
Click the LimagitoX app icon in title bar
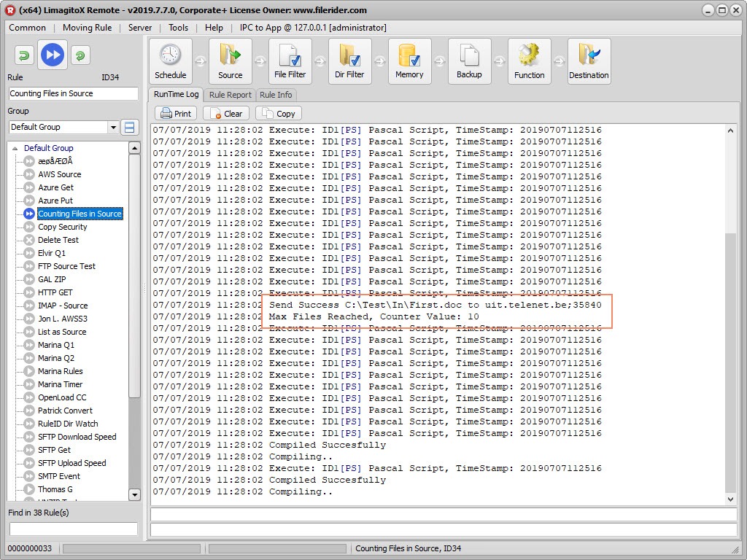pos(10,10)
